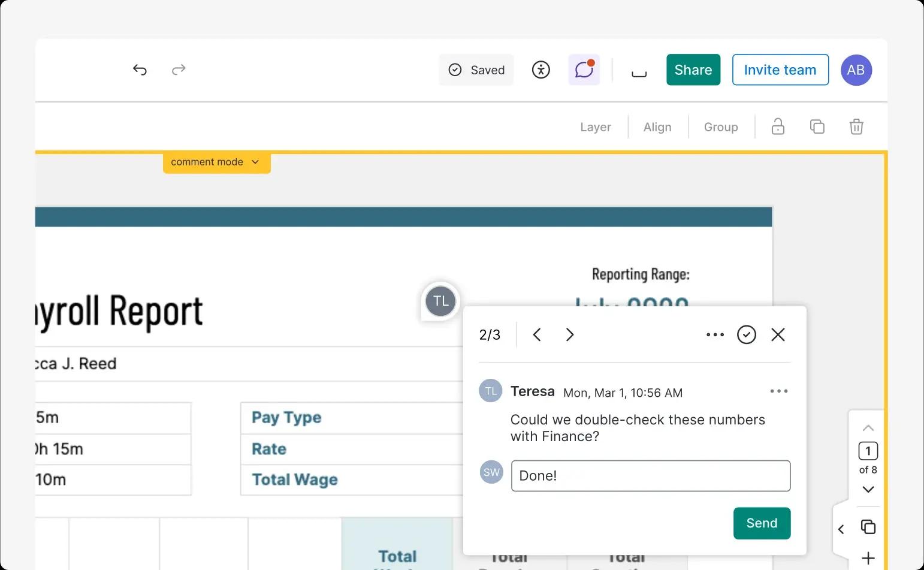Click the Invite team button
The width and height of the screenshot is (924, 570).
click(x=780, y=70)
